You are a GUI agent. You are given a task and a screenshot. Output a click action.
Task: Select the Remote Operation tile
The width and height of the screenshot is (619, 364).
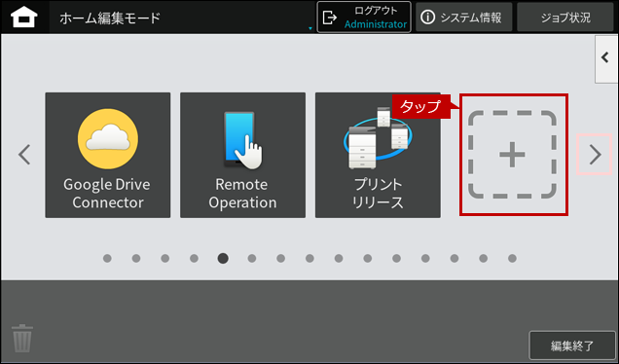242,155
